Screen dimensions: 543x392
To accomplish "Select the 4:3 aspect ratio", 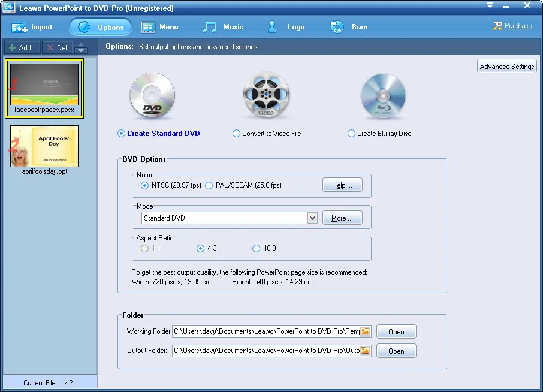I will pyautogui.click(x=207, y=248).
